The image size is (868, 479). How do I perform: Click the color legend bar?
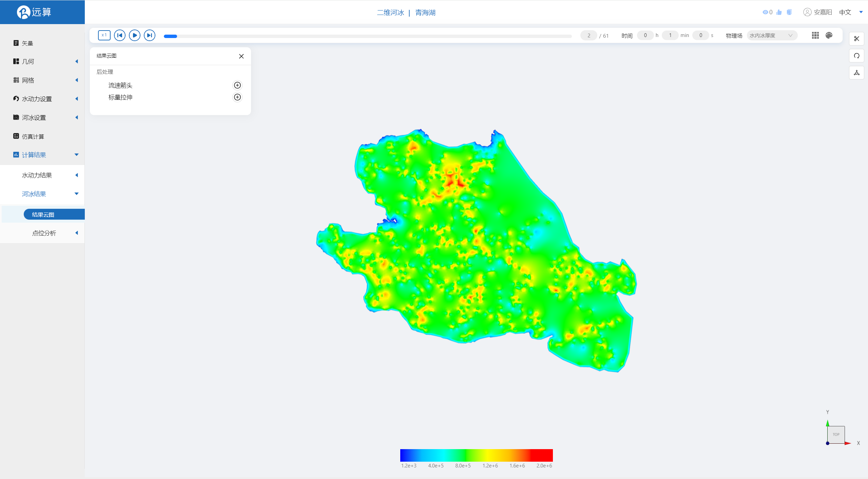click(x=476, y=455)
